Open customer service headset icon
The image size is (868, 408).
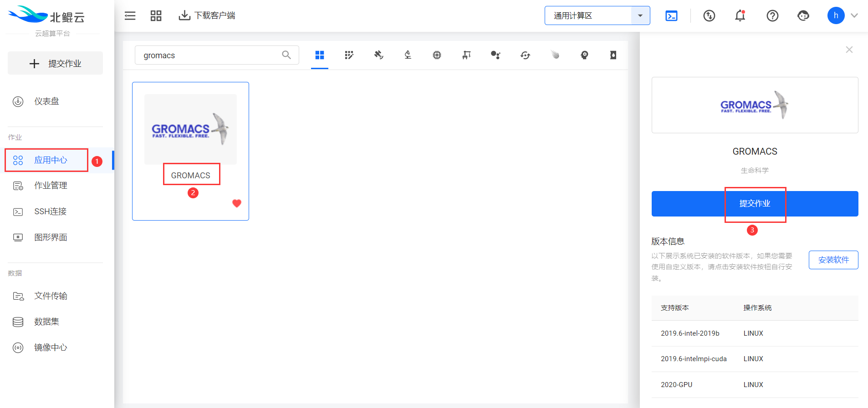coord(803,16)
